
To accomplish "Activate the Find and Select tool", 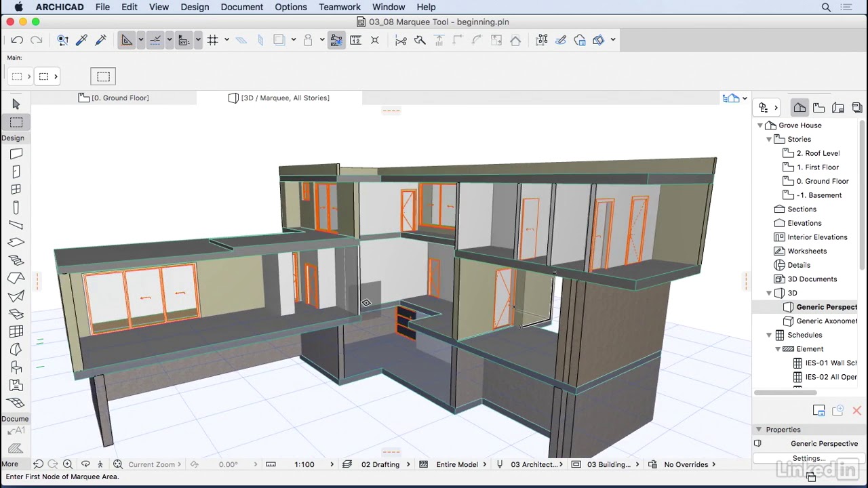I will pyautogui.click(x=62, y=40).
